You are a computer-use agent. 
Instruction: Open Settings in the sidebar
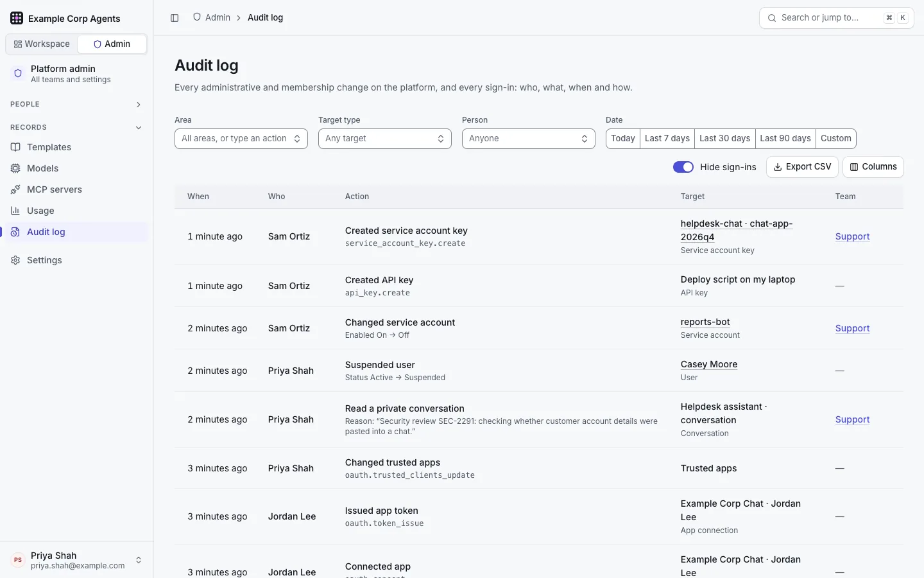pos(76,260)
